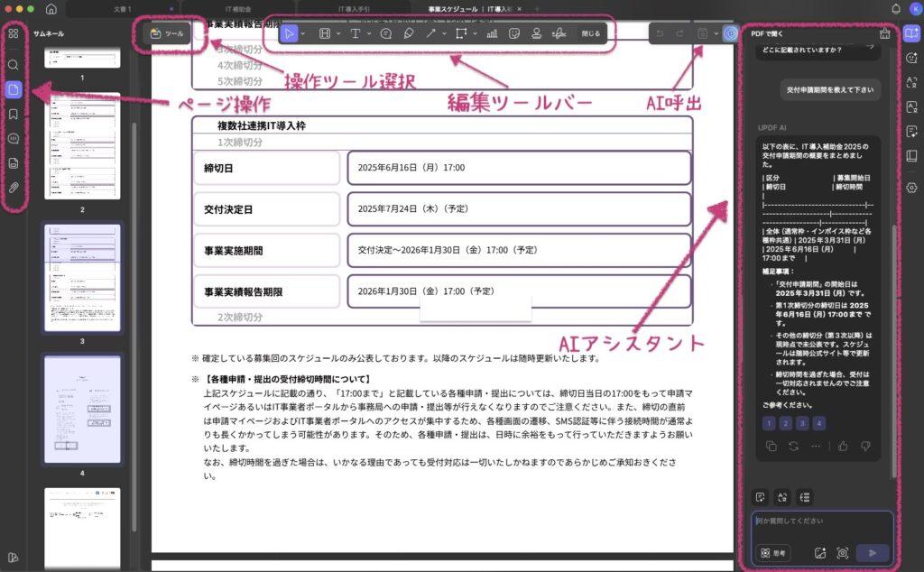Select page 2 thumbnail
This screenshot has width=924, height=572.
tap(82, 145)
